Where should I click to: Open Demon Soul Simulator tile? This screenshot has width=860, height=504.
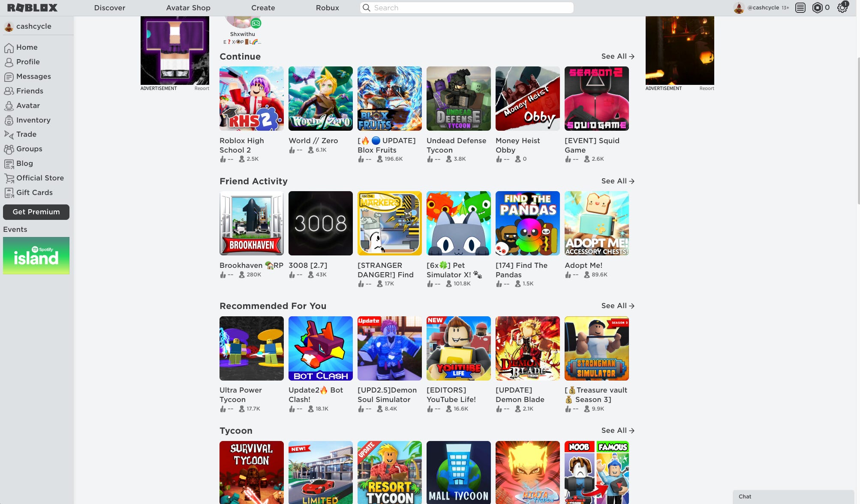pyautogui.click(x=390, y=348)
